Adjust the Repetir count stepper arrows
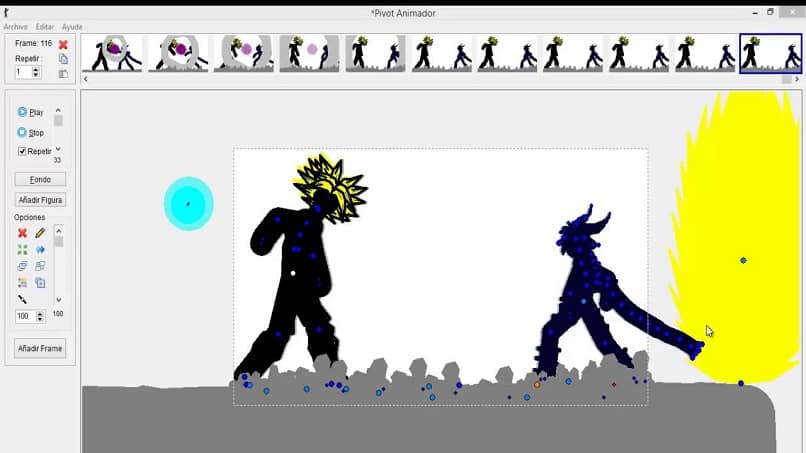The width and height of the screenshot is (806, 453). (36, 72)
